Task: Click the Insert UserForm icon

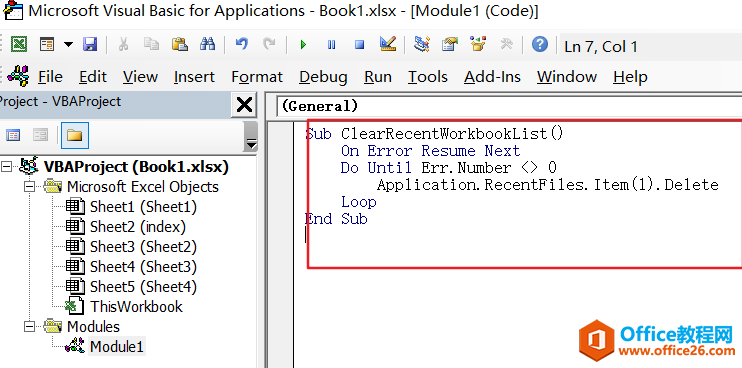Action: [47, 45]
